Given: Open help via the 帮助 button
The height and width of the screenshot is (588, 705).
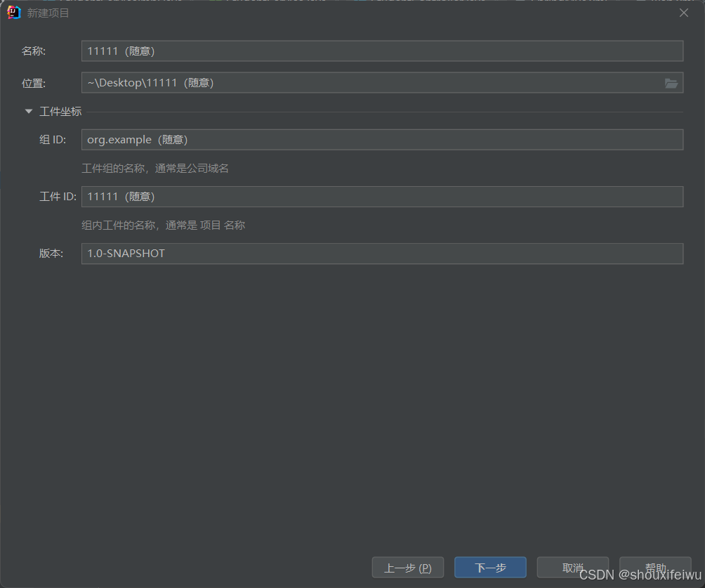Looking at the screenshot, I should [x=655, y=568].
